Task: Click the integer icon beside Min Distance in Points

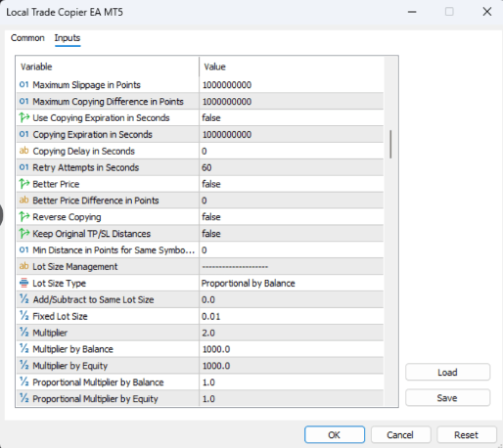Action: coord(24,250)
